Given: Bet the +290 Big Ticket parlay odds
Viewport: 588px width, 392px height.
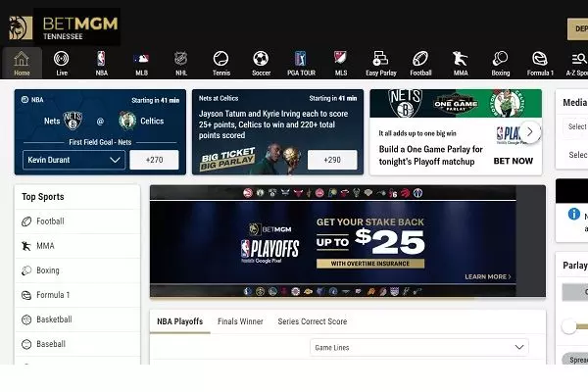Looking at the screenshot, I should (x=332, y=160).
